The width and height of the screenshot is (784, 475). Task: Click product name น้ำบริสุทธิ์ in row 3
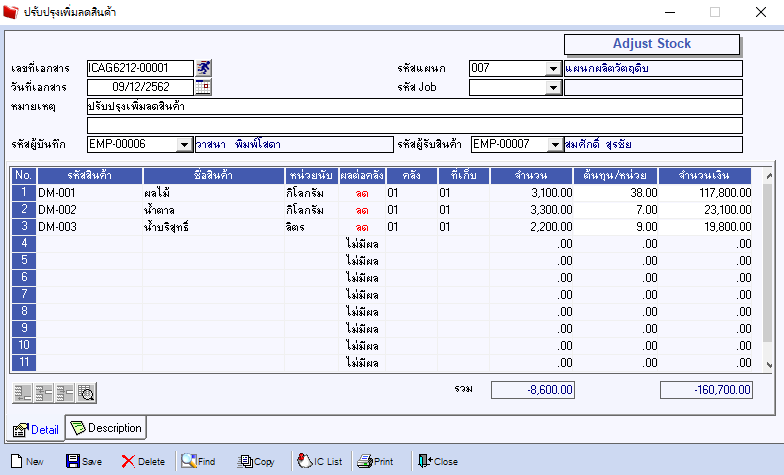click(214, 226)
